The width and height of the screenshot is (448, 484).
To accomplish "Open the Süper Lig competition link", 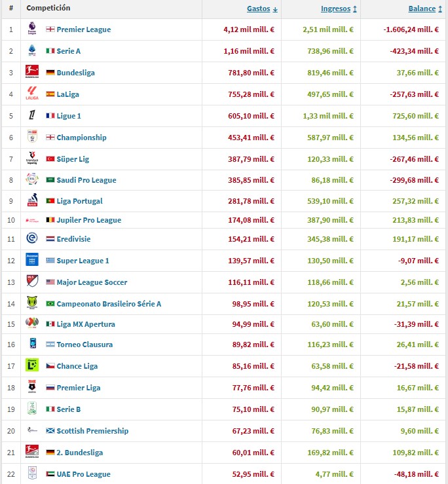I will pyautogui.click(x=73, y=159).
